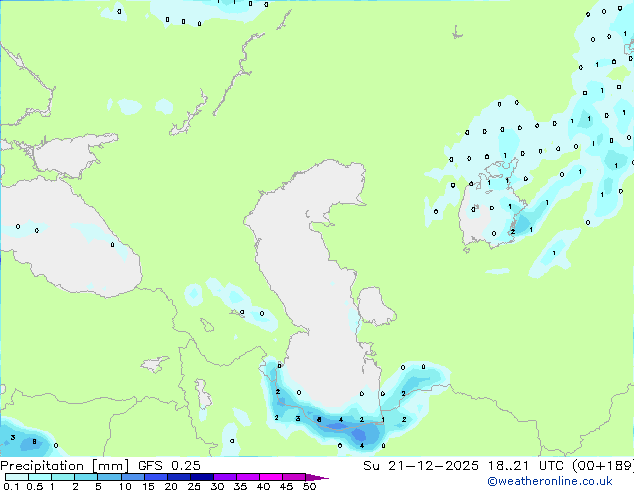Pick the 10–15 mm blue legend swatch
Viewport: 634px width, 490px height.
(x=133, y=477)
